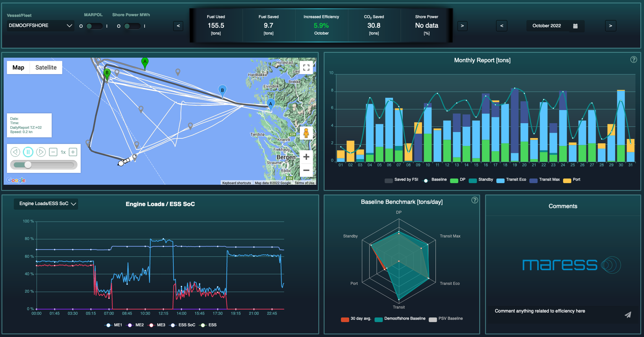Open the calendar date picker for October 2022

[575, 26]
